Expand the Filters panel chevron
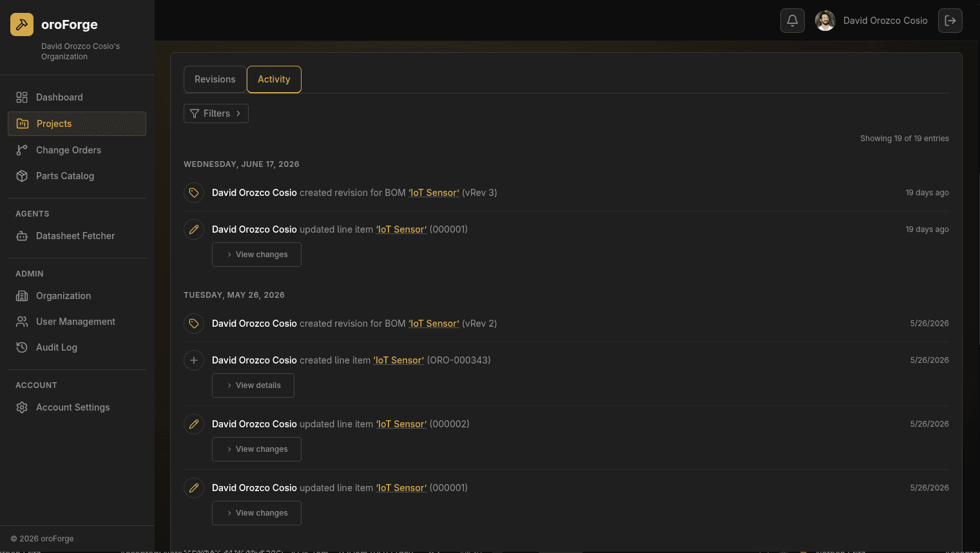Screen dimensions: 980x553 238,113
